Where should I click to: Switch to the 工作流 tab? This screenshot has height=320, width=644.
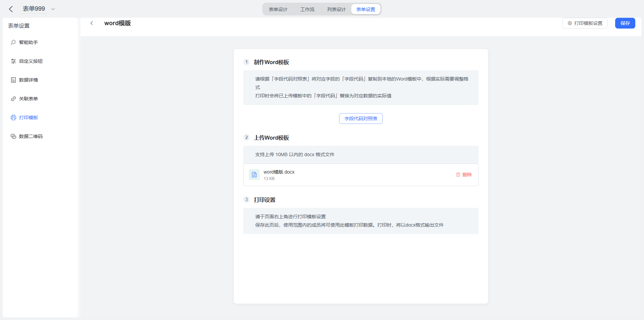click(307, 9)
